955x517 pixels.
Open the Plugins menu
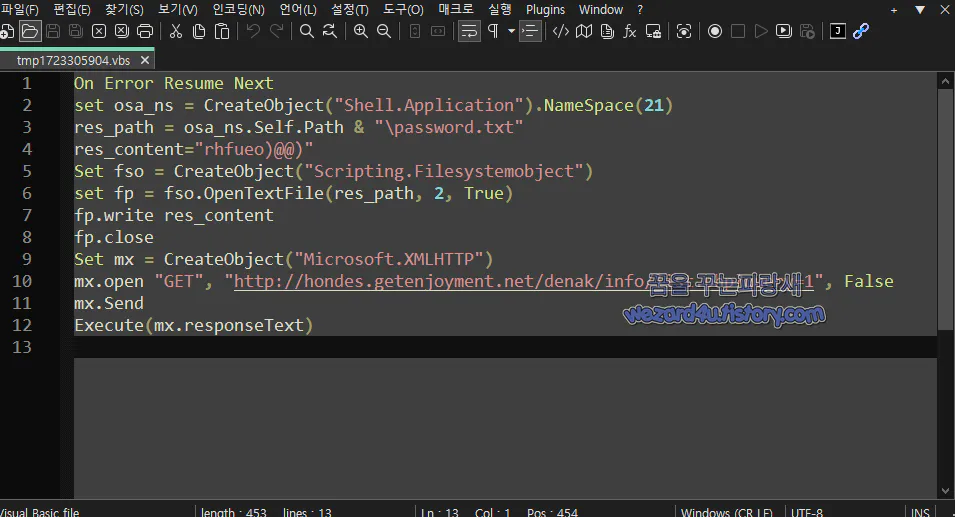pyautogui.click(x=545, y=9)
